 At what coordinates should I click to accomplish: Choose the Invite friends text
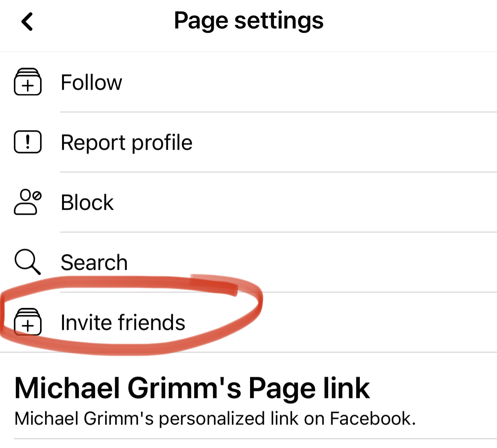coord(123,323)
